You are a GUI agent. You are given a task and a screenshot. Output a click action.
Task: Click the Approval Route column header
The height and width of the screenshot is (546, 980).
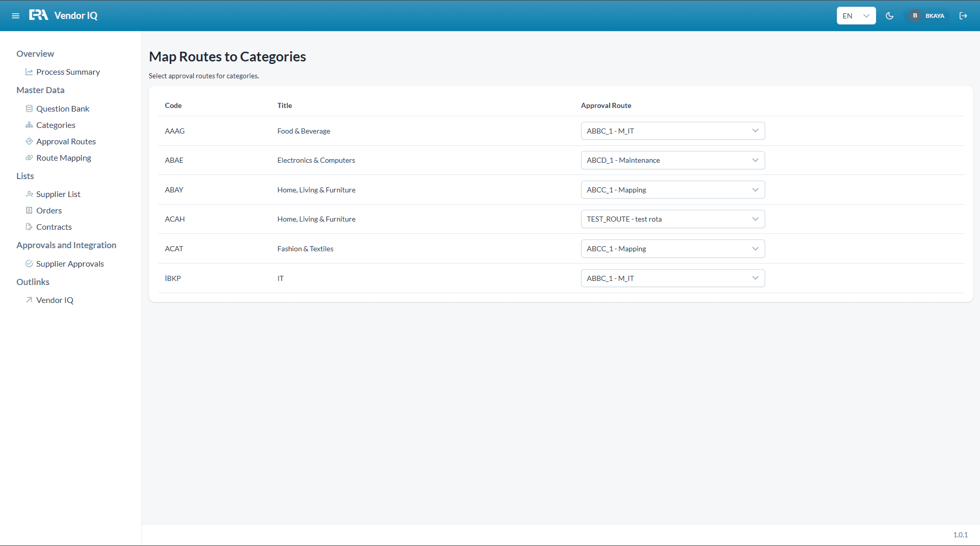[x=606, y=105]
